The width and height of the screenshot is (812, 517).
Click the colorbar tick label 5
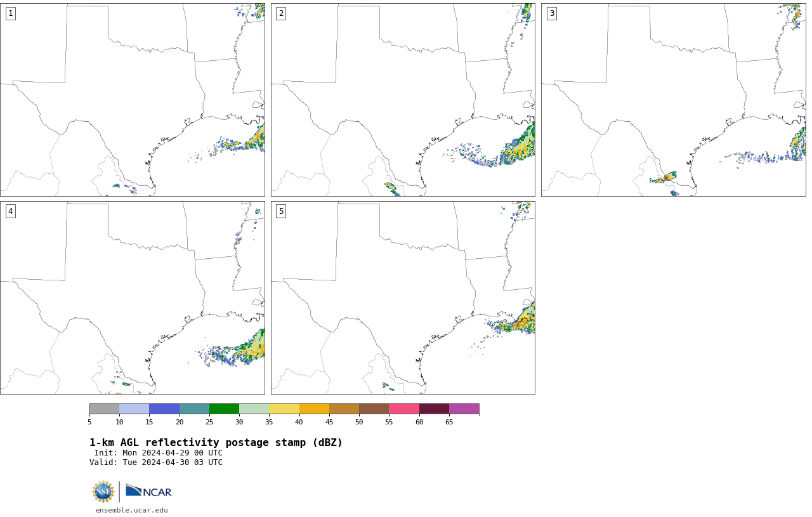(89, 422)
